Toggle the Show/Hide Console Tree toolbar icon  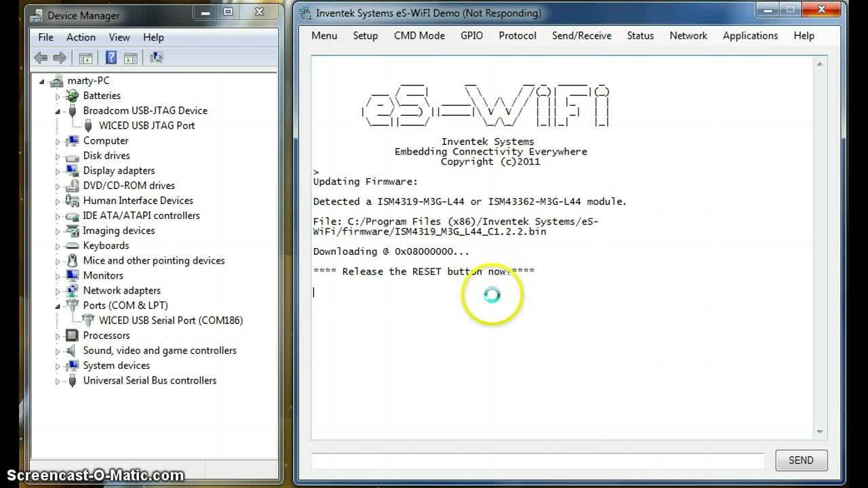pos(85,58)
